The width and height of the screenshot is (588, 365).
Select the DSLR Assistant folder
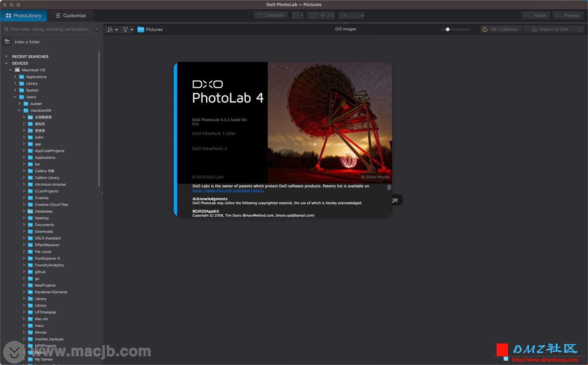(x=48, y=238)
